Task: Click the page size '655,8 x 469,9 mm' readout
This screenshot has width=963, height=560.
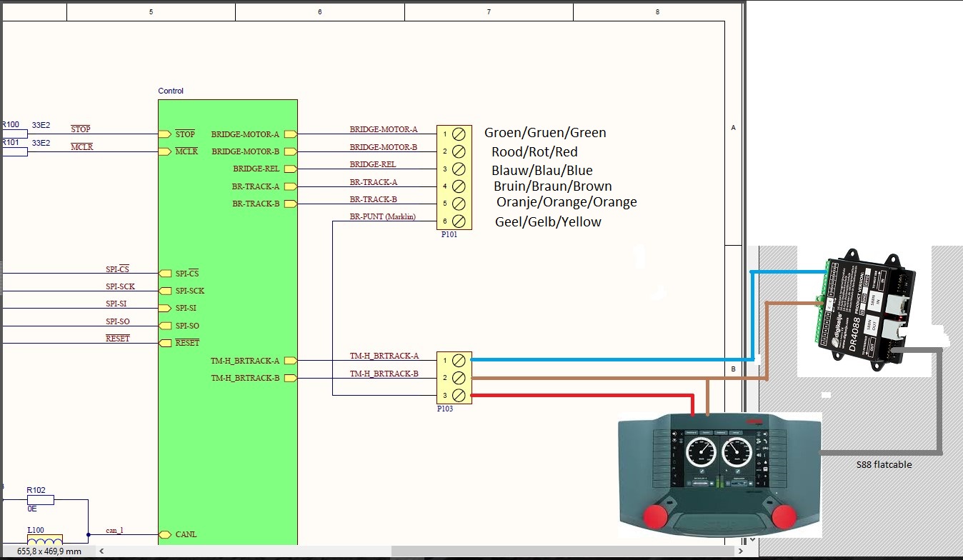Action: pyautogui.click(x=49, y=551)
